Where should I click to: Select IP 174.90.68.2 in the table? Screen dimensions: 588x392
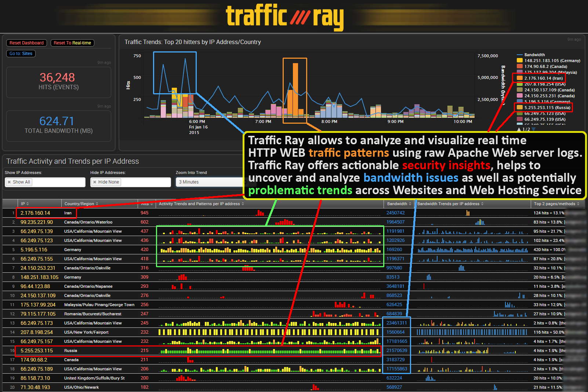pyautogui.click(x=34, y=360)
